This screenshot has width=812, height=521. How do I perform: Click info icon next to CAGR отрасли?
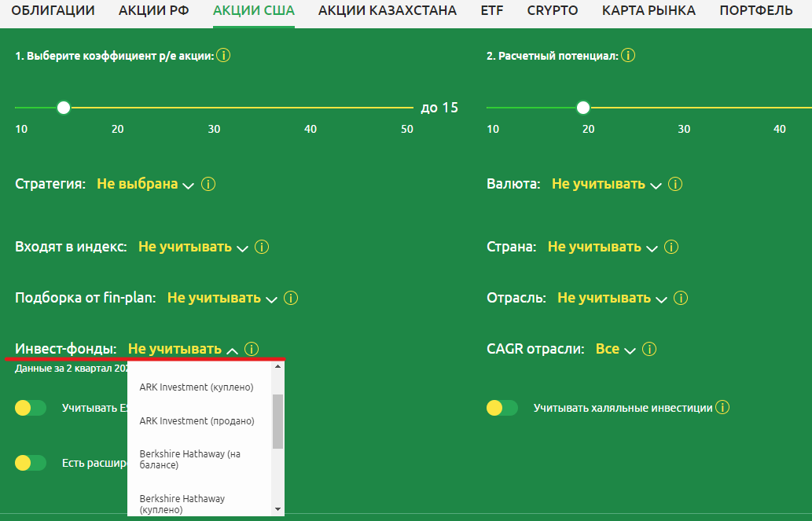click(649, 350)
